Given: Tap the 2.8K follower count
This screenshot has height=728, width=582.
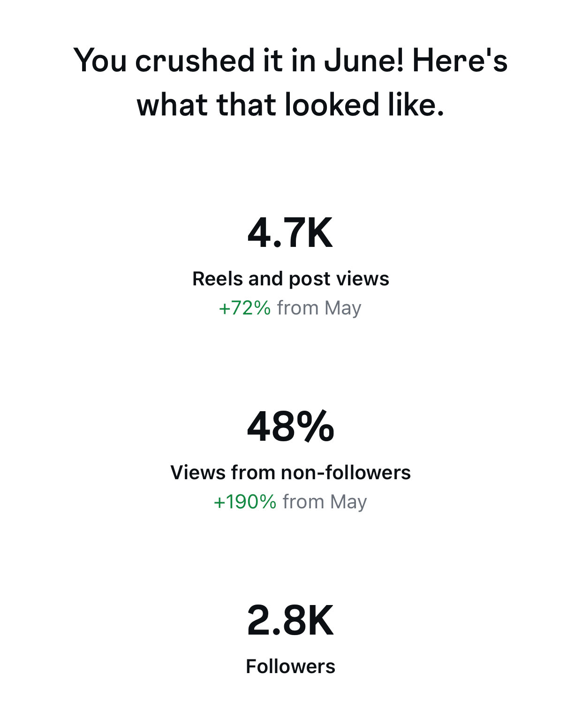Looking at the screenshot, I should (290, 621).
